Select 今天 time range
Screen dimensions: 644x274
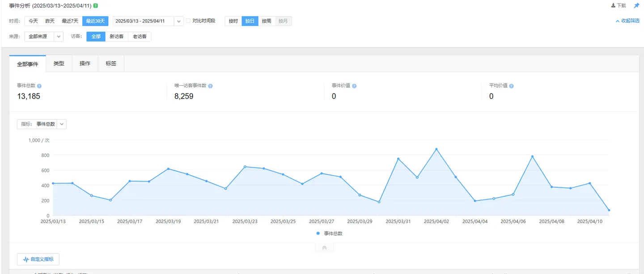click(x=34, y=21)
